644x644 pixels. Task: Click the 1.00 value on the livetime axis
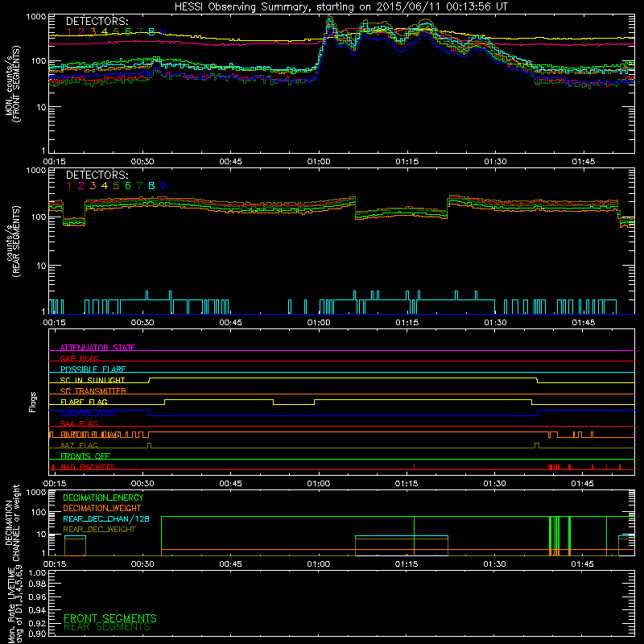click(37, 573)
